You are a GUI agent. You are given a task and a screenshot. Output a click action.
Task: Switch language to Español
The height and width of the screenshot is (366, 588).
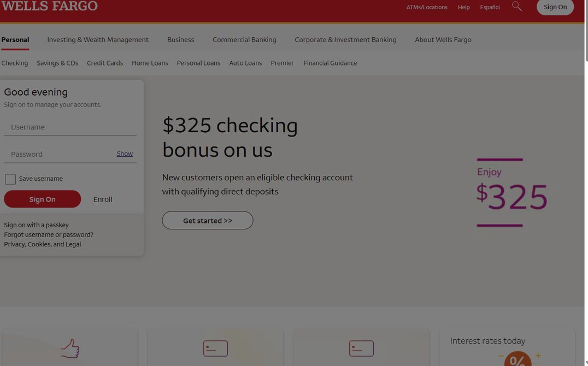(x=490, y=7)
